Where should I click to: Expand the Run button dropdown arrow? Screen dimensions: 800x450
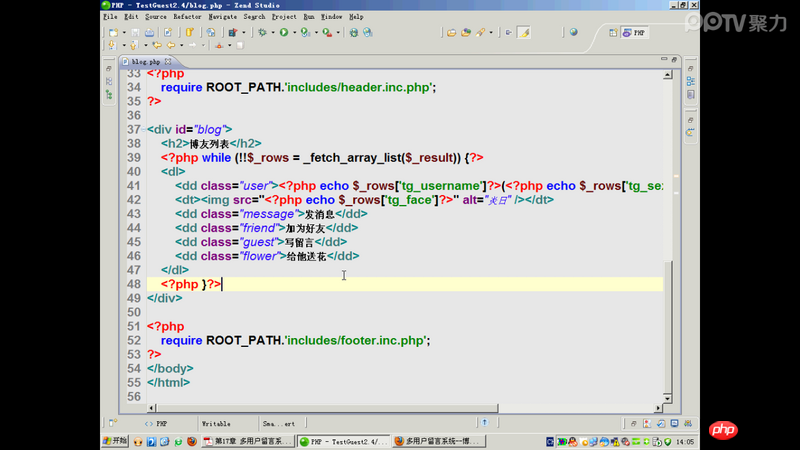pos(293,32)
